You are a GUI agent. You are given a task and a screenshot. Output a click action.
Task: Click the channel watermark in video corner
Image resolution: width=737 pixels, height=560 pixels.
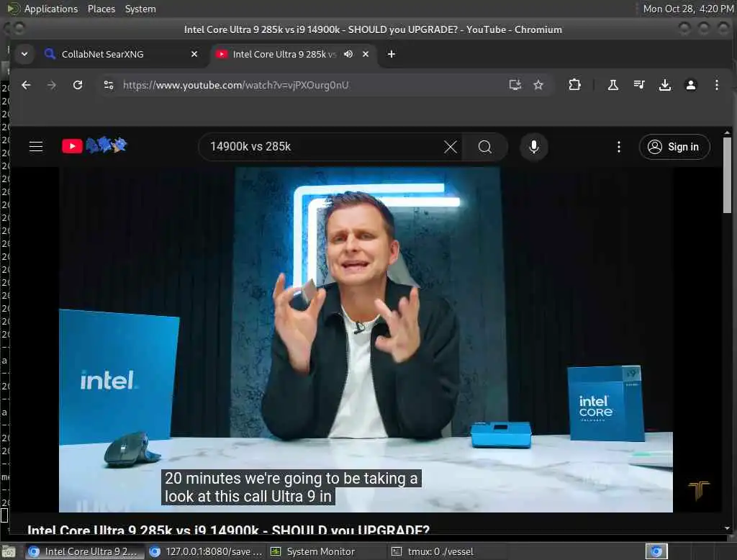click(698, 491)
